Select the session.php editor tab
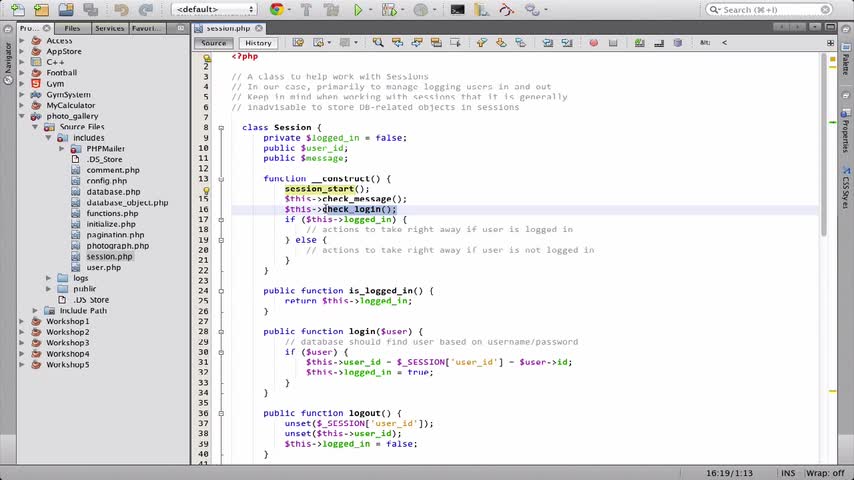This screenshot has width=854, height=480. [228, 28]
